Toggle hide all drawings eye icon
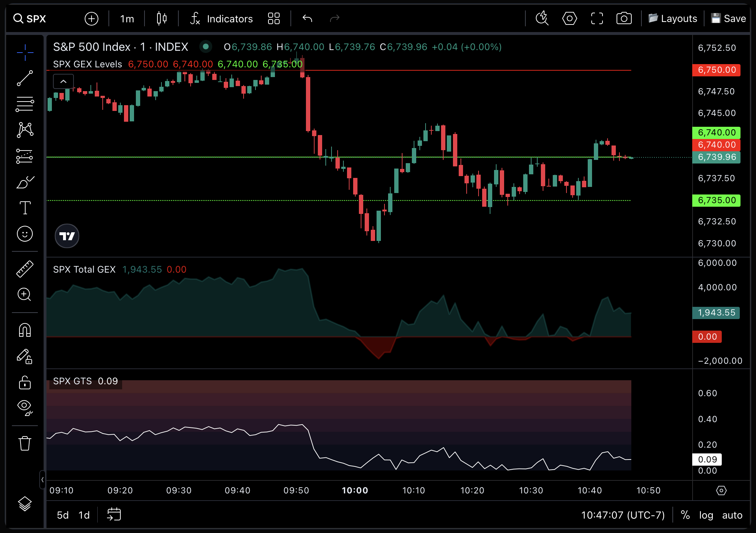Screen dimensions: 756x533 25,407
